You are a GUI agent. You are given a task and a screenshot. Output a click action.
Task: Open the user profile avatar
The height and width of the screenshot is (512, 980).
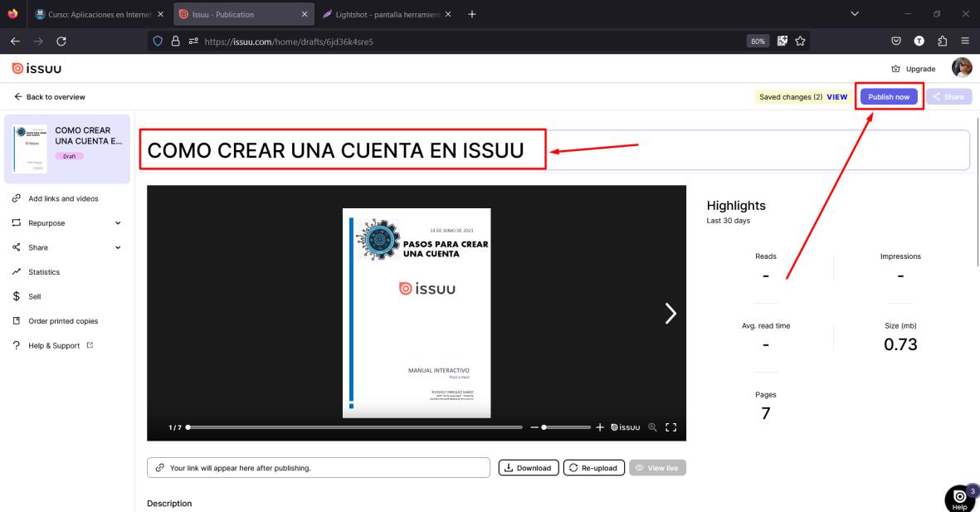pyautogui.click(x=961, y=67)
